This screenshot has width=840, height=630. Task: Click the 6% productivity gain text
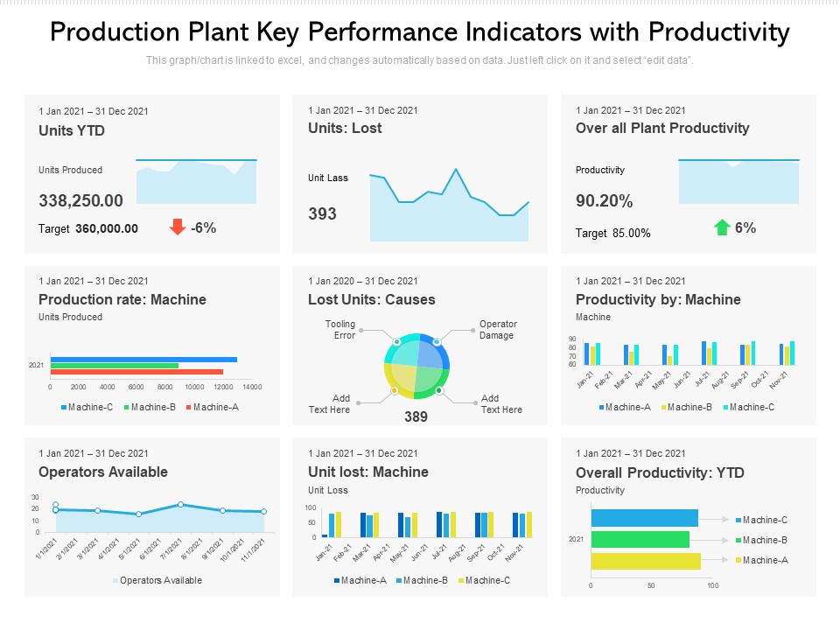(x=745, y=227)
